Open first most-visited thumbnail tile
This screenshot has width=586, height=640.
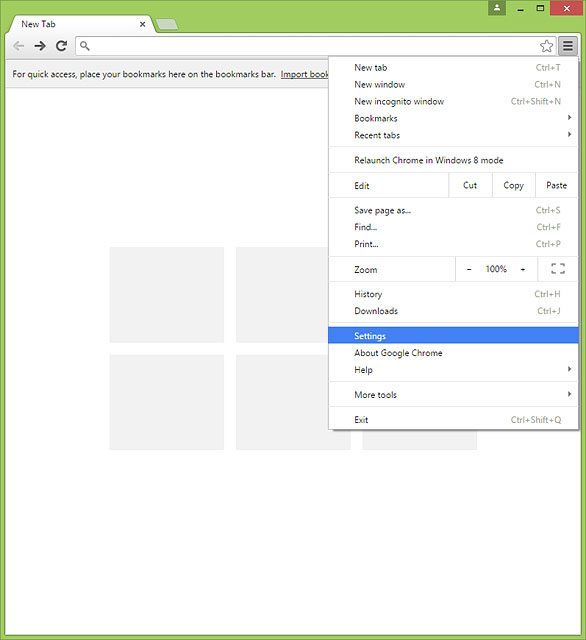point(166,295)
